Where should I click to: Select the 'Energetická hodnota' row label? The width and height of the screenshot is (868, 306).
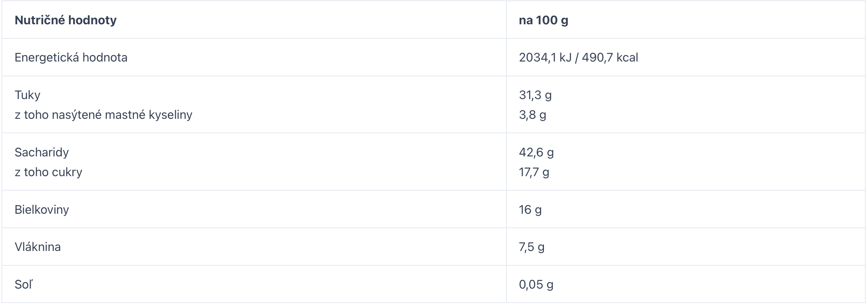point(71,57)
